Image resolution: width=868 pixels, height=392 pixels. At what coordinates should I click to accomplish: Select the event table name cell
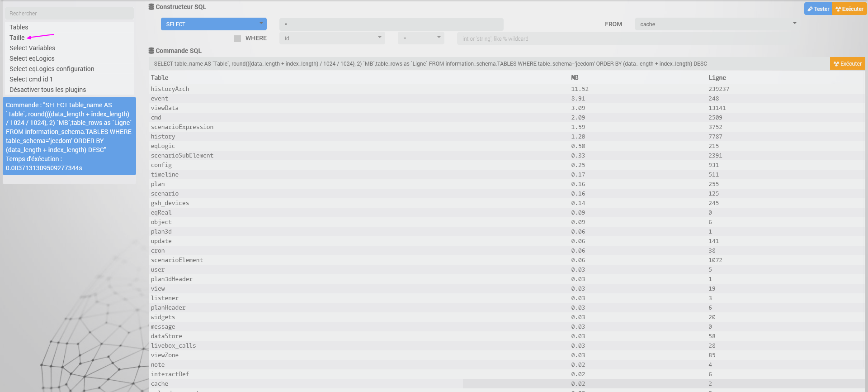coord(160,99)
